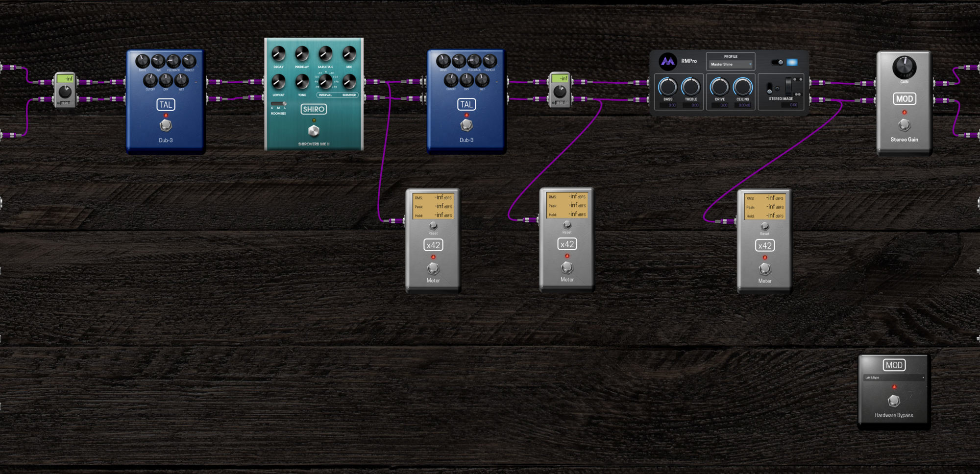Click the RMPro Ceiling knob
Screen dimensions: 980x474
[x=742, y=87]
